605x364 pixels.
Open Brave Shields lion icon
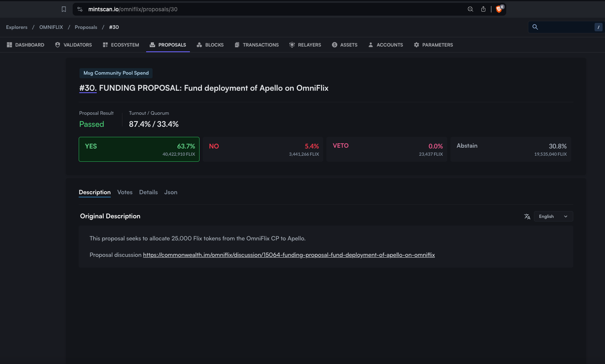499,9
